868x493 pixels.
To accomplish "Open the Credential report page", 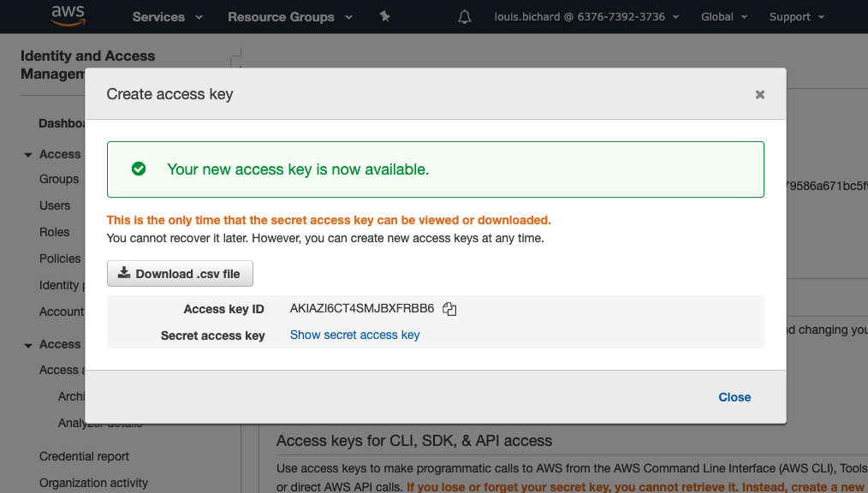I will [83, 456].
